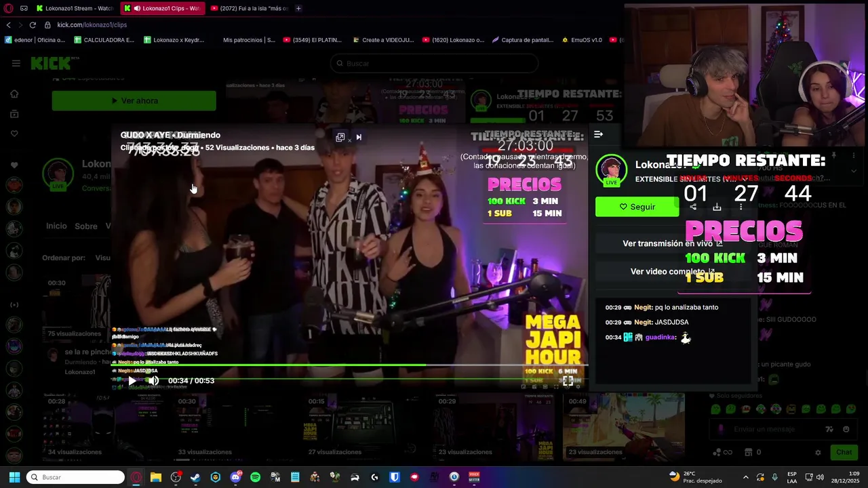This screenshot has width=868, height=488.
Task: Open Ver video completo link
Action: (673, 272)
